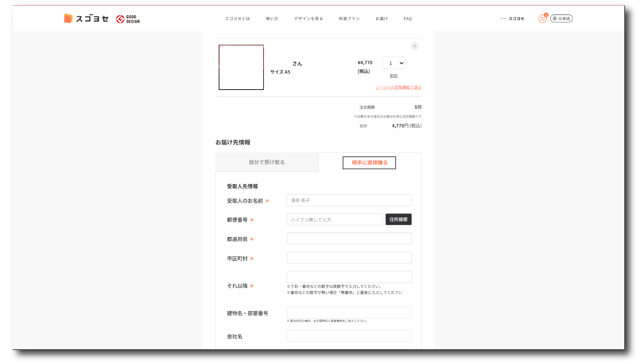Focus the 郵便番号 input field

click(x=335, y=219)
